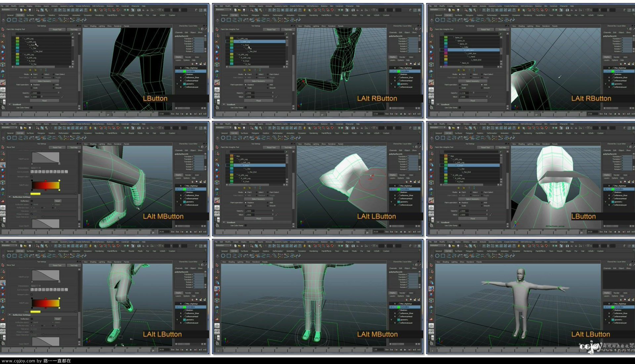Click Lasso tool in the T-pose character window
This screenshot has height=364, width=635.
click(x=431, y=272)
